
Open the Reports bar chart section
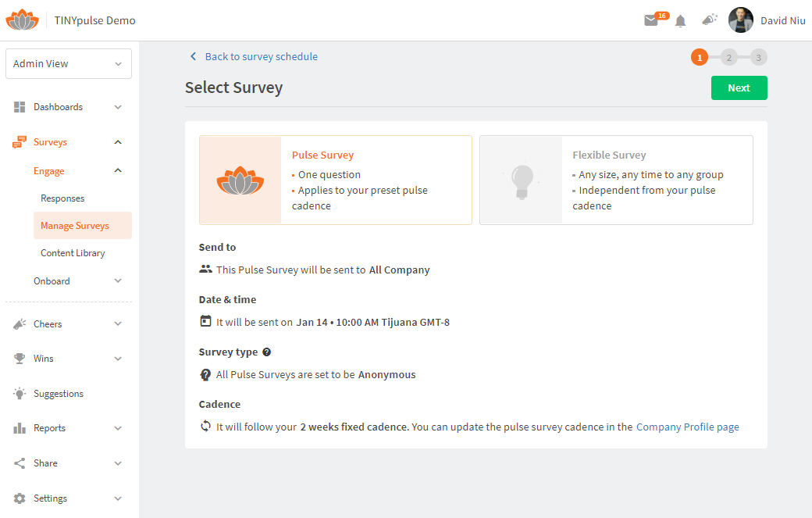coord(49,427)
